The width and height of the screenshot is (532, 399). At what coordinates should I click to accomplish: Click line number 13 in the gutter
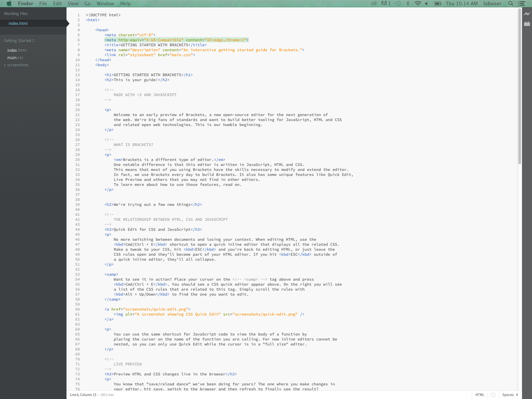(77, 75)
